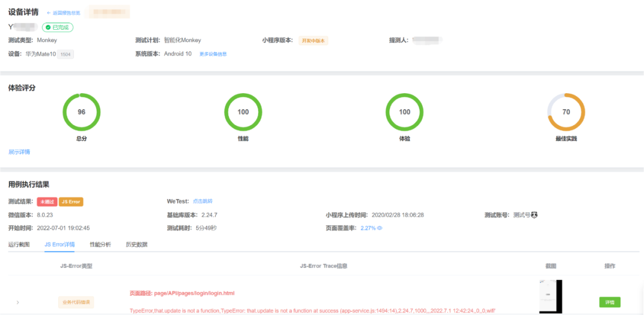Switch to the 历史数据 tab

(137, 245)
